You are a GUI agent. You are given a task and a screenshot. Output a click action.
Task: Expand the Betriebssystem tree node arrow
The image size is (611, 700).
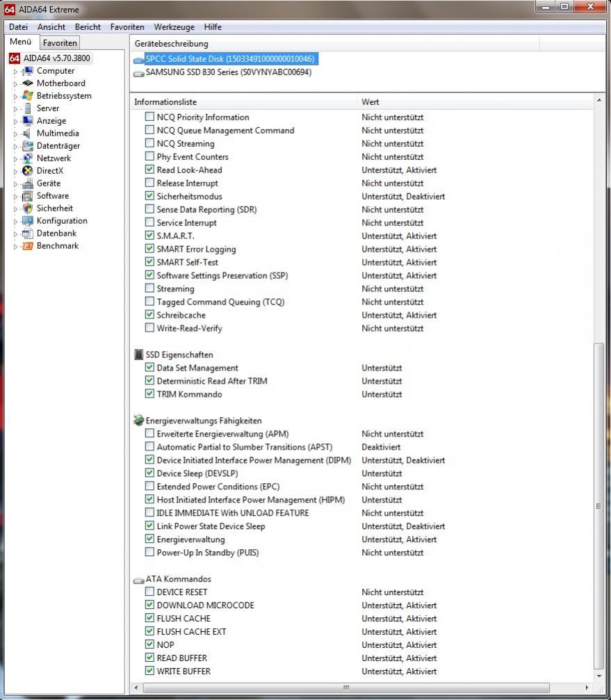click(15, 97)
